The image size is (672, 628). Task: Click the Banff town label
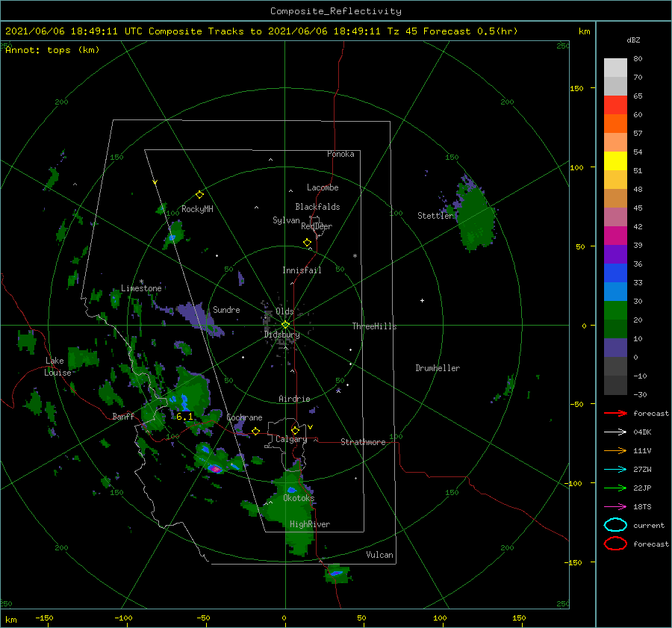pos(123,416)
